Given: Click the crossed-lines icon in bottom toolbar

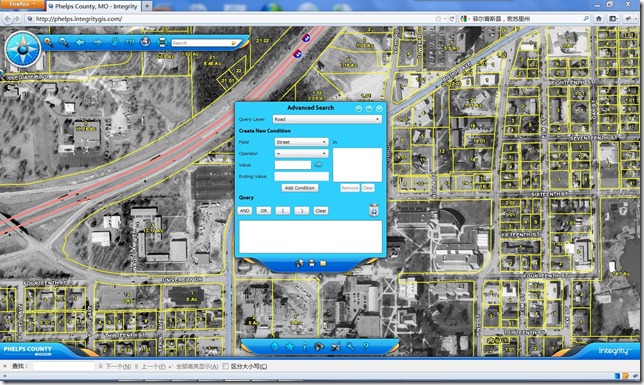Looking at the screenshot, I should click(x=336, y=347).
